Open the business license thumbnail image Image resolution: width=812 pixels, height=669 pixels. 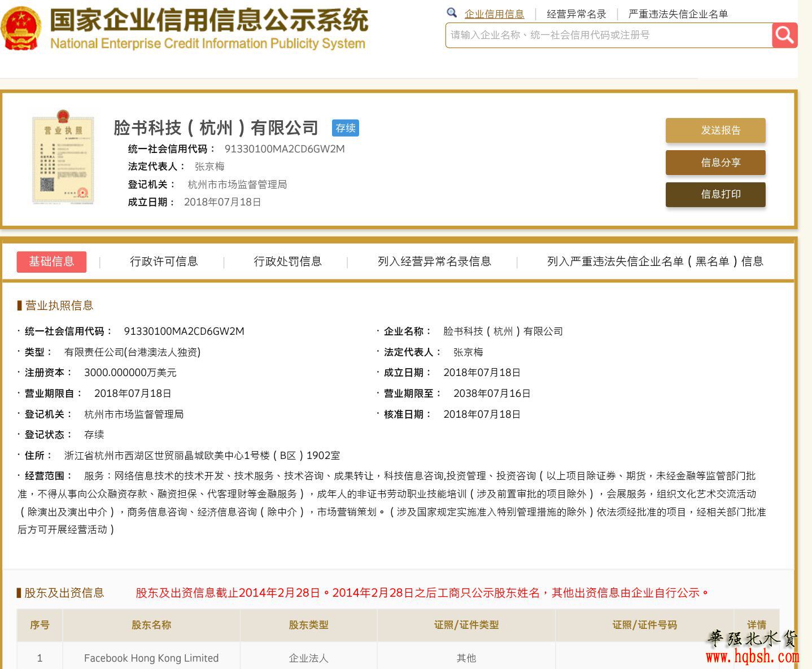click(63, 157)
